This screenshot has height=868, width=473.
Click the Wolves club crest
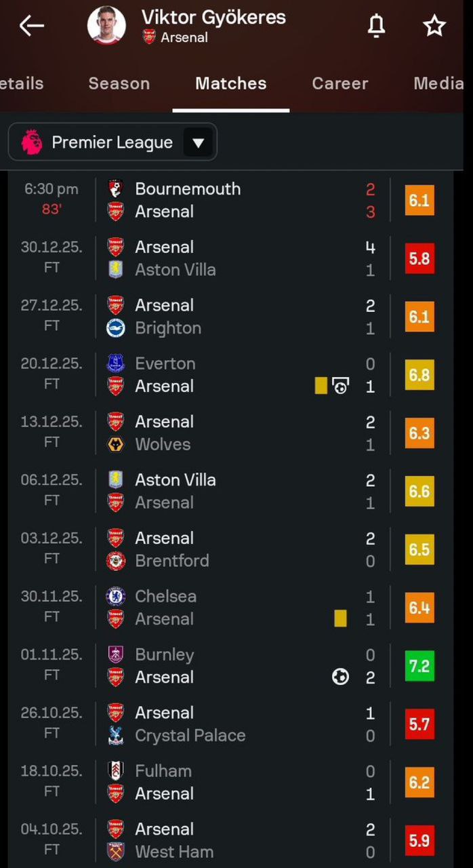(x=116, y=444)
